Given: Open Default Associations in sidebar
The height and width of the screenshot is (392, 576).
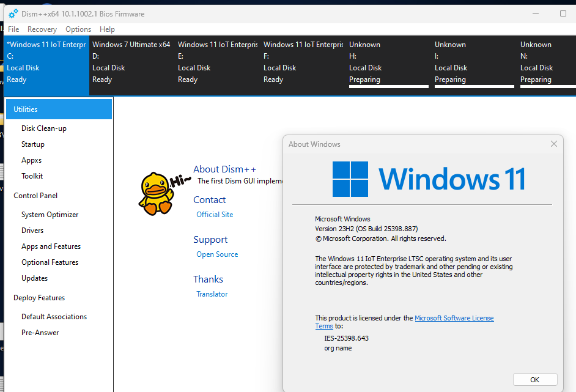Looking at the screenshot, I should tap(54, 317).
